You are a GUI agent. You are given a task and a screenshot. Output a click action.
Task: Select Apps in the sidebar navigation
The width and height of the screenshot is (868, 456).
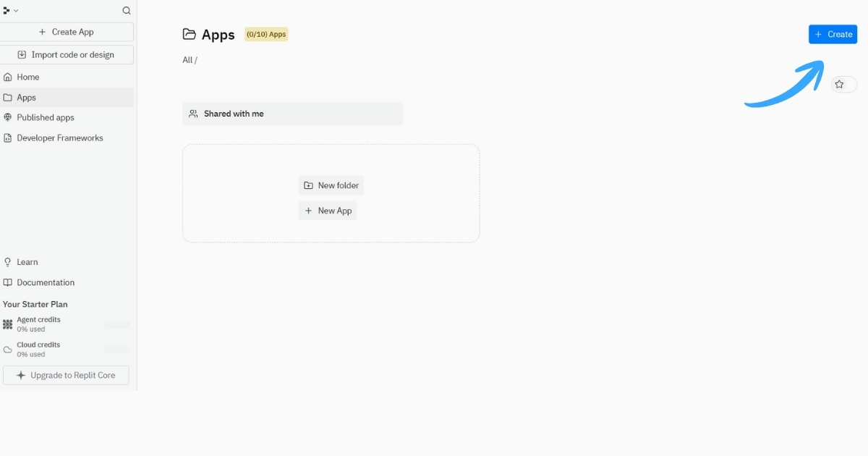(26, 98)
